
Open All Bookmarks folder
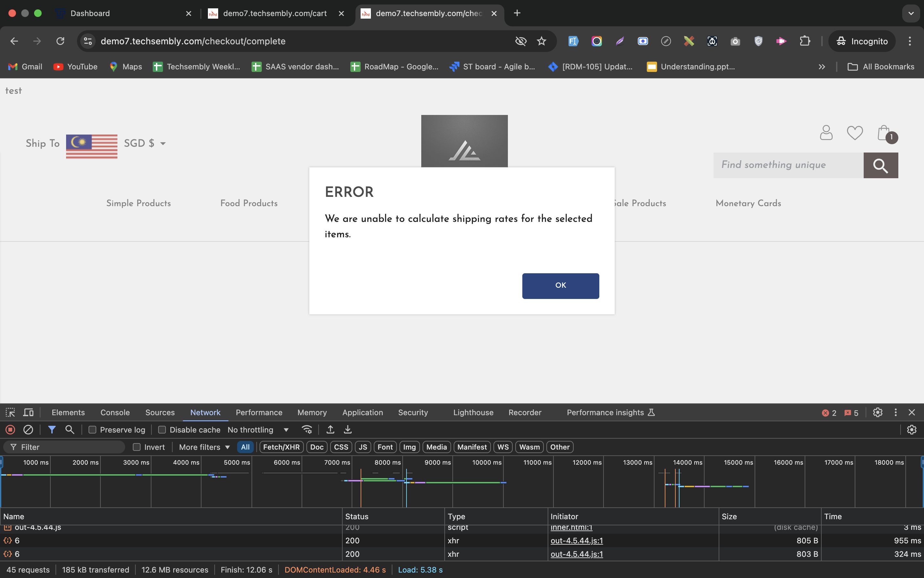[x=881, y=67]
